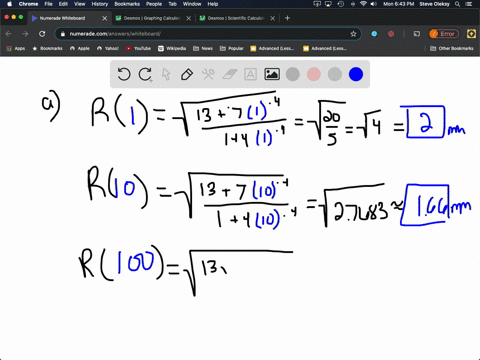Pick the light gray color swatch
This screenshot has width=480, height=360.
click(335, 74)
